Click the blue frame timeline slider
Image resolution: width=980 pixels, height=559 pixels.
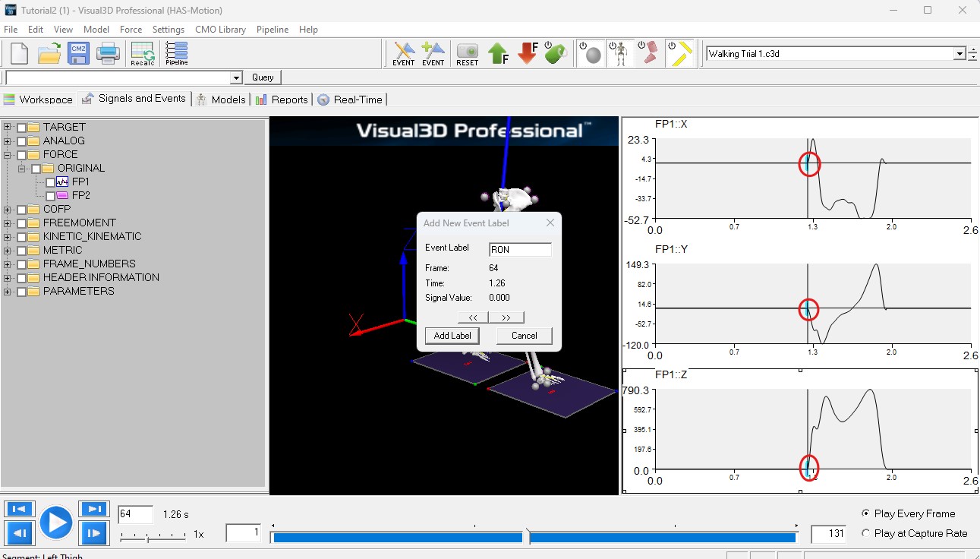(534, 537)
